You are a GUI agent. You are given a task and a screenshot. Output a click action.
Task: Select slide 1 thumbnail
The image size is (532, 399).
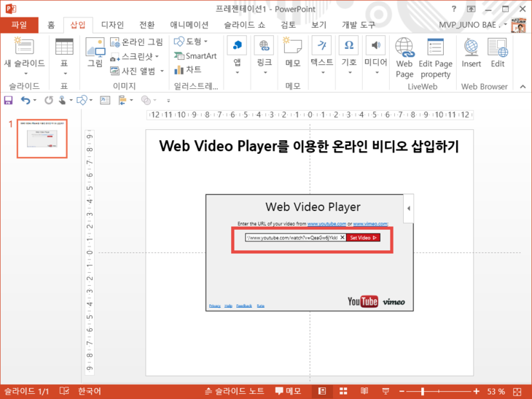(x=42, y=139)
